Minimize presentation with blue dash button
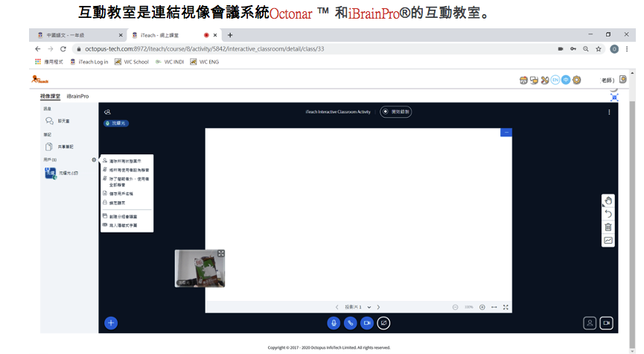644x354 pixels. (x=506, y=133)
